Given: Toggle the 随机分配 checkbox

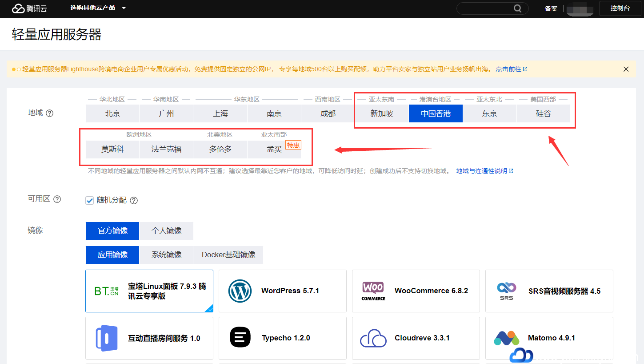Looking at the screenshot, I should coord(89,200).
